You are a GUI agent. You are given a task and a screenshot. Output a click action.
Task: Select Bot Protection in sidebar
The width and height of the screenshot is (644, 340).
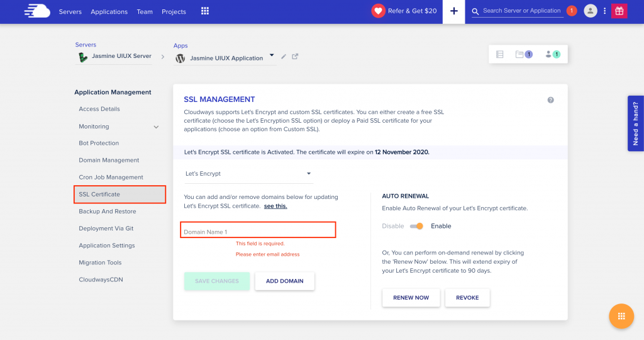[x=99, y=143]
